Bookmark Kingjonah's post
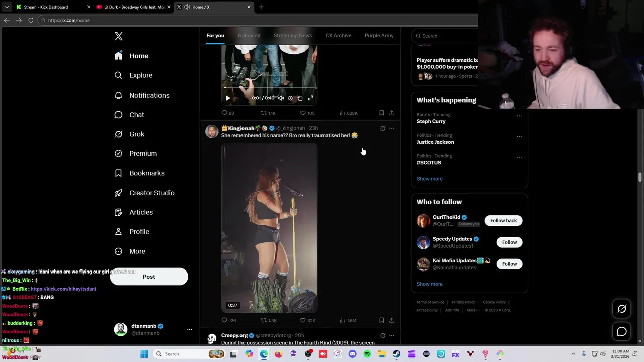This screenshot has width=644, height=362. pos(382,320)
